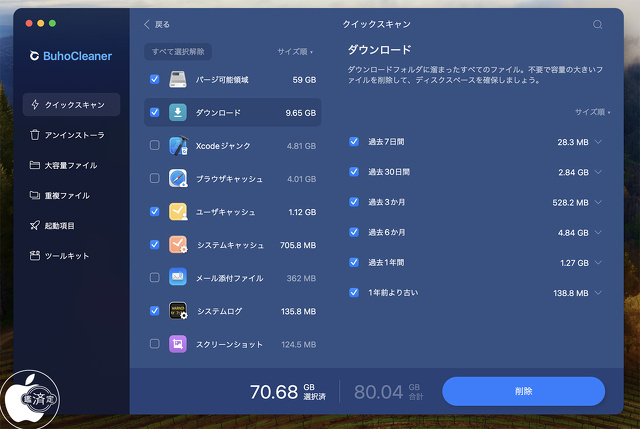The image size is (640, 429).
Task: Expand 過去3か月 row chevron
Action: (x=598, y=202)
